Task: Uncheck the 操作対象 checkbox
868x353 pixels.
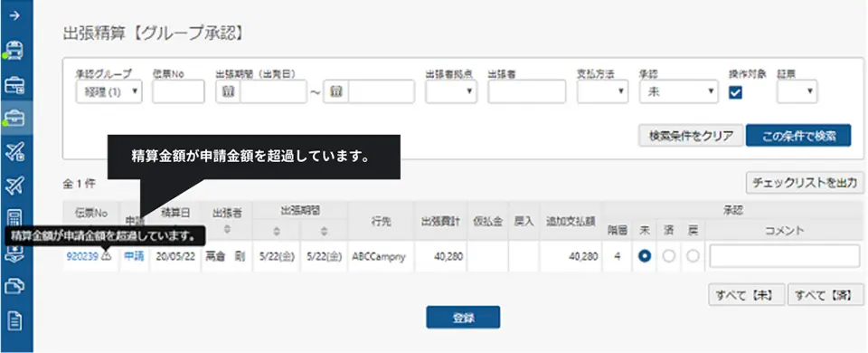Action: 735,93
